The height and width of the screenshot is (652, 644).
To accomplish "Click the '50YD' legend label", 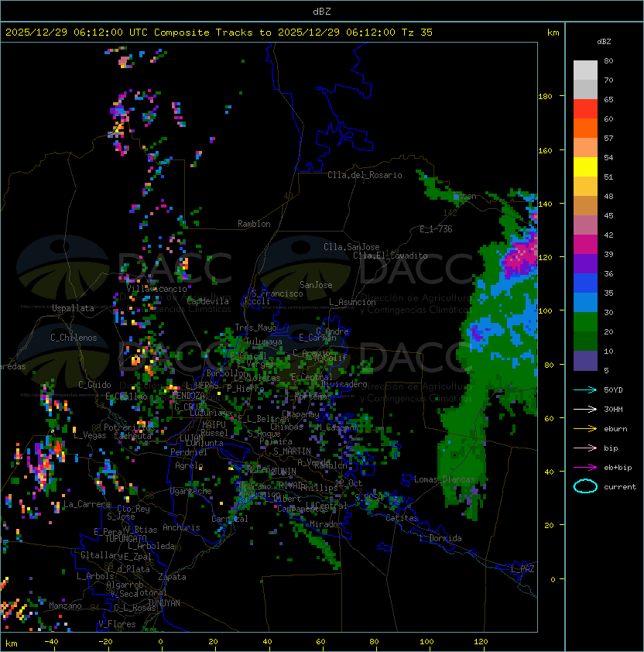I will pos(613,390).
